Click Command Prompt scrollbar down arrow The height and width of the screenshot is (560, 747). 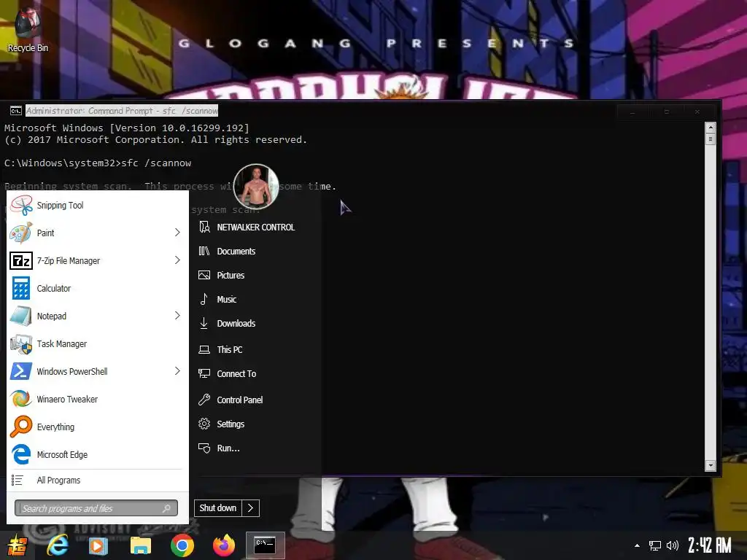tap(711, 465)
